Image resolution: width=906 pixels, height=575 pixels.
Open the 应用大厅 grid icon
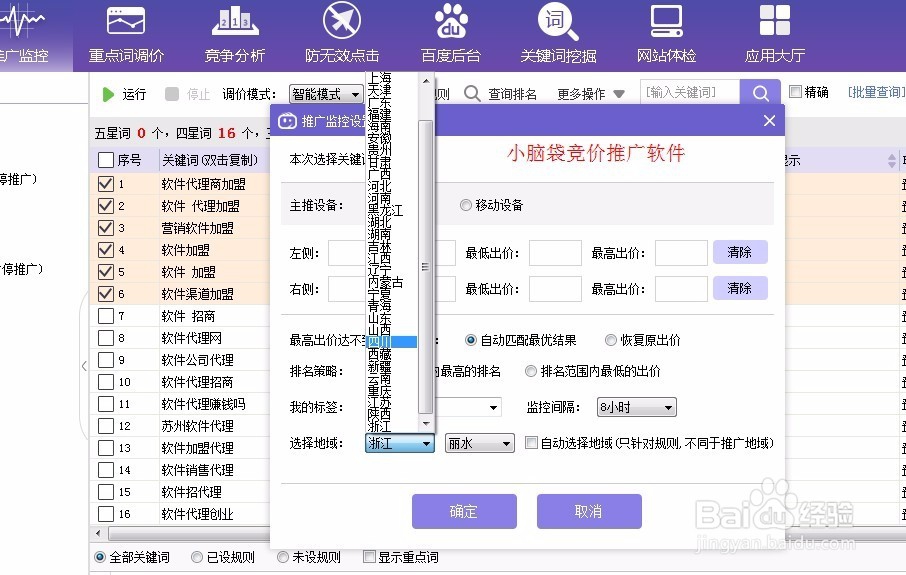coord(774,21)
